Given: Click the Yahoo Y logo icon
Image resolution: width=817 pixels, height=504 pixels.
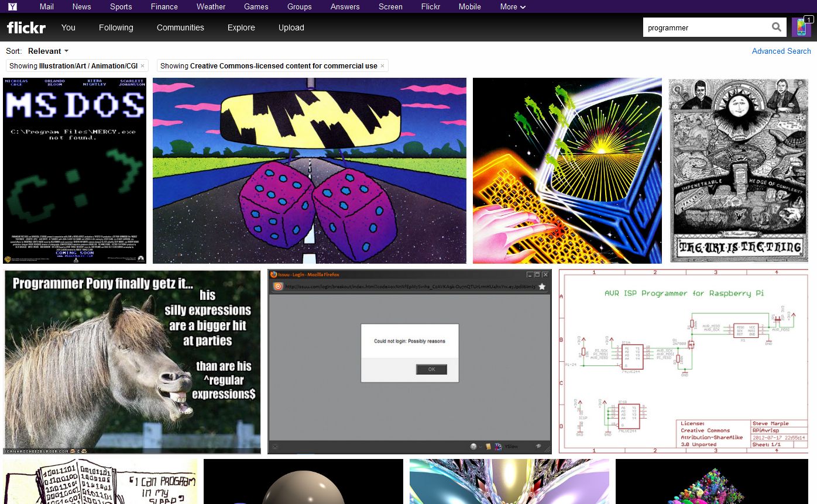Looking at the screenshot, I should coord(12,7).
